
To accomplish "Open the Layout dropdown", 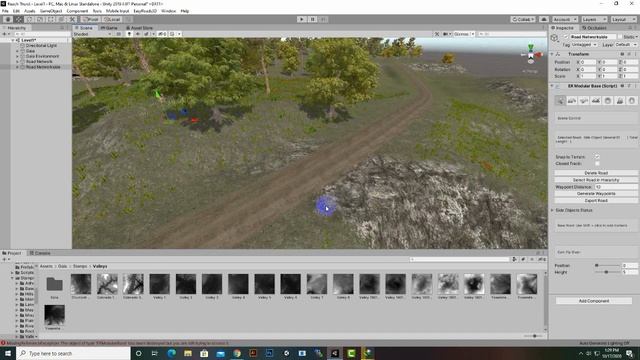I will (623, 19).
